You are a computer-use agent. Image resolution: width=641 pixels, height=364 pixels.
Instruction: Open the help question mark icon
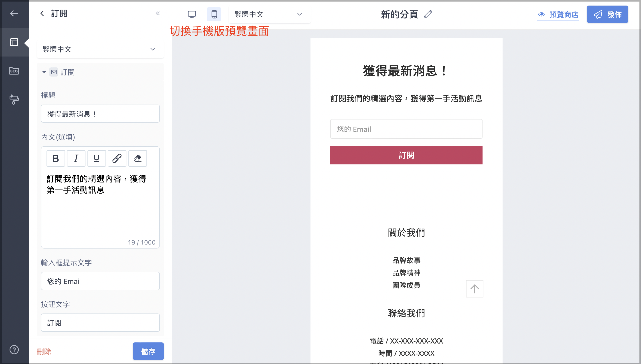(14, 350)
